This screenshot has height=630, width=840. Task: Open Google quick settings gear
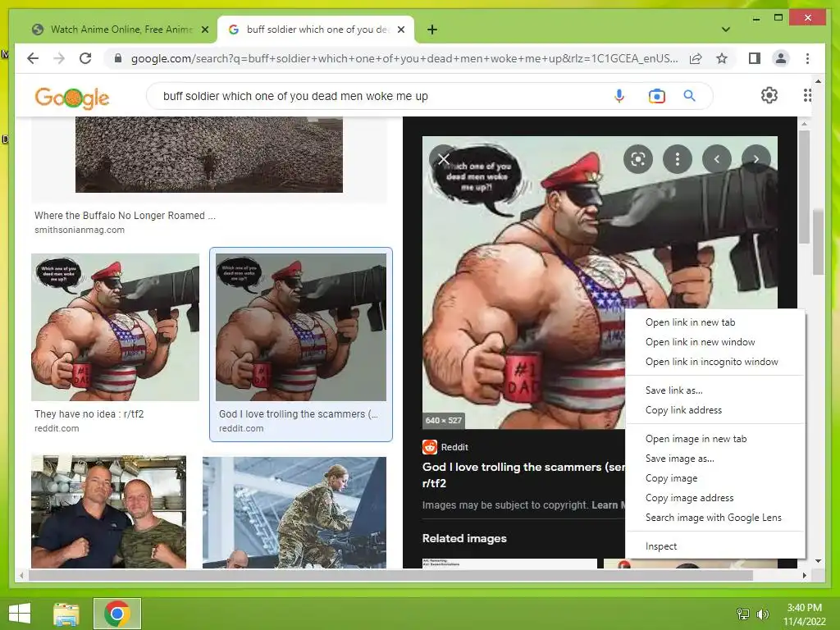click(x=769, y=95)
